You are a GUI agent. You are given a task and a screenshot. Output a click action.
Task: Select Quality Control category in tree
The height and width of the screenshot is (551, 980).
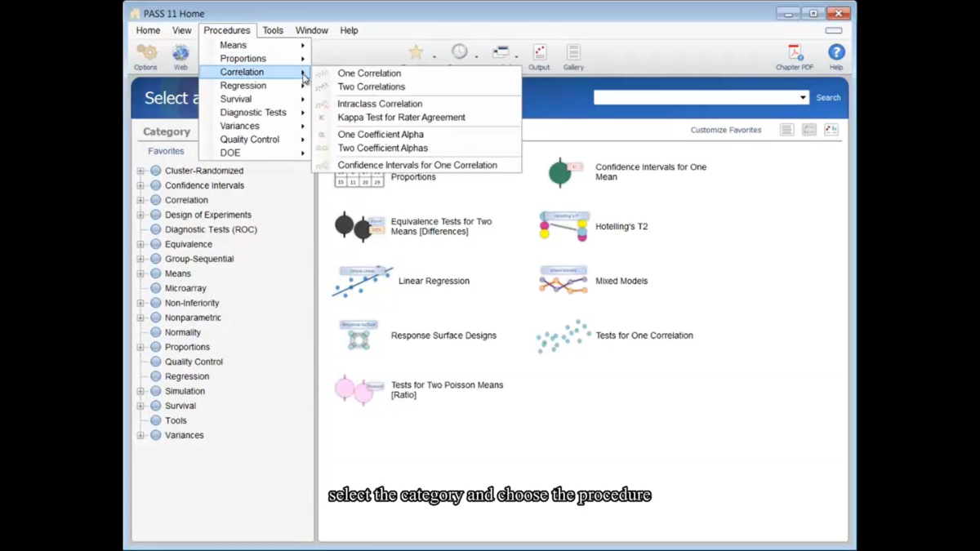click(x=194, y=362)
